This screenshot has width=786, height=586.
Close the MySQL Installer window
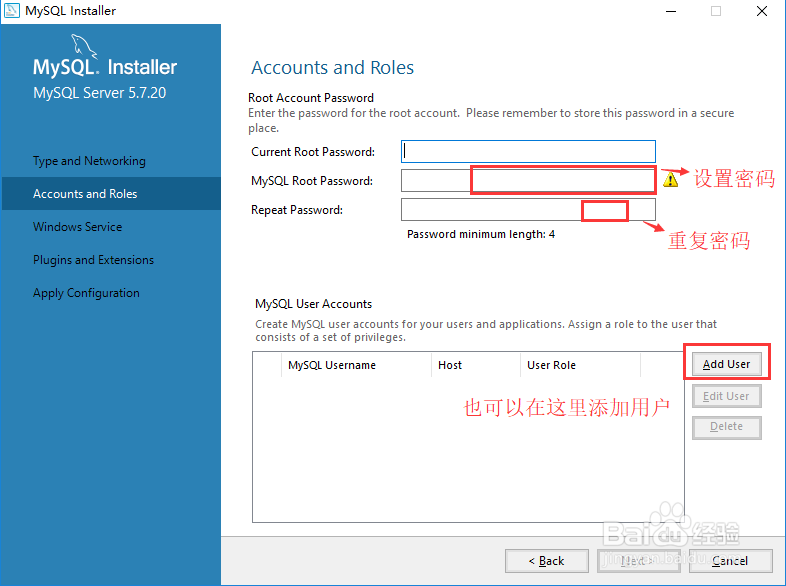click(762, 11)
